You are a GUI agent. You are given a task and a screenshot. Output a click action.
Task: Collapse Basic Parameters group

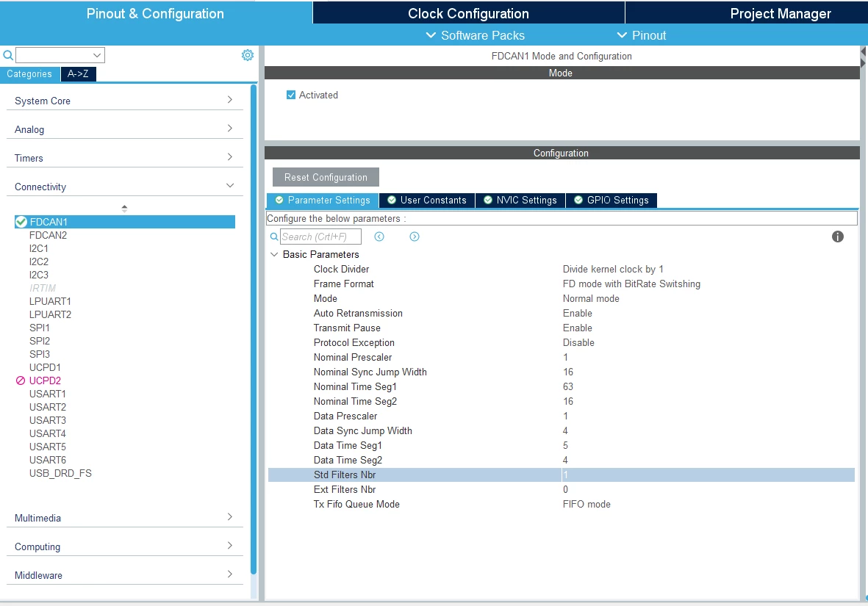click(274, 255)
